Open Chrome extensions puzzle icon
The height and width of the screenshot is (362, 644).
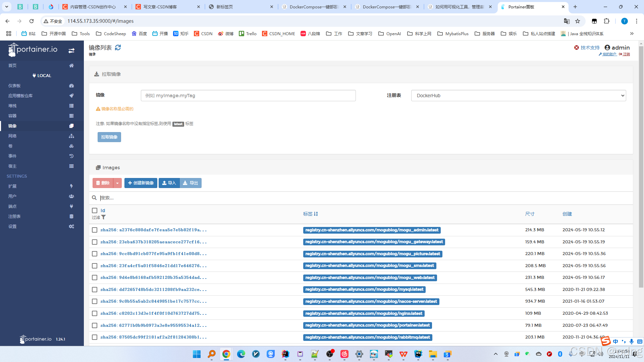pyautogui.click(x=606, y=21)
